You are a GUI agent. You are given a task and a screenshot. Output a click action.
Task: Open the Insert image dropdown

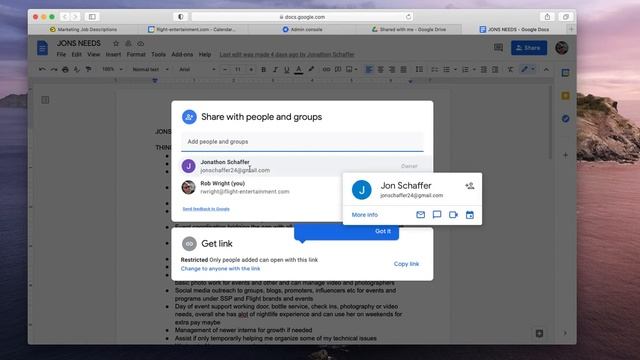pyautogui.click(x=351, y=69)
